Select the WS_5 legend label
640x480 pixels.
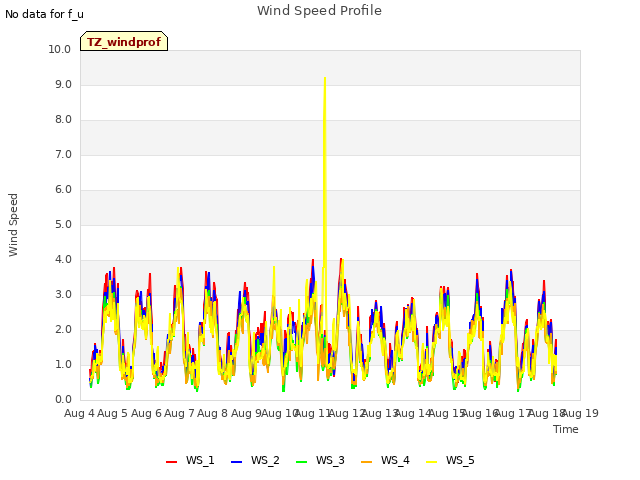point(460,460)
